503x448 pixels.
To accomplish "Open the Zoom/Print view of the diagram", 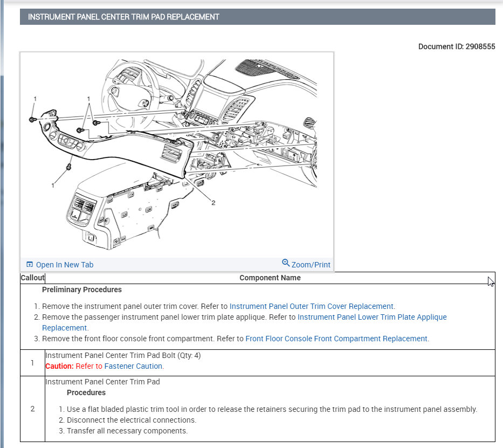I will pyautogui.click(x=310, y=264).
